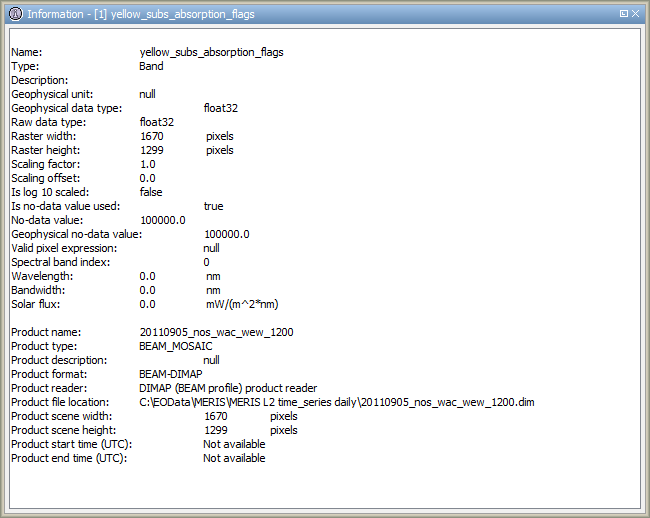
Task: Click the Is log 10 scaled false value
Action: tap(151, 192)
